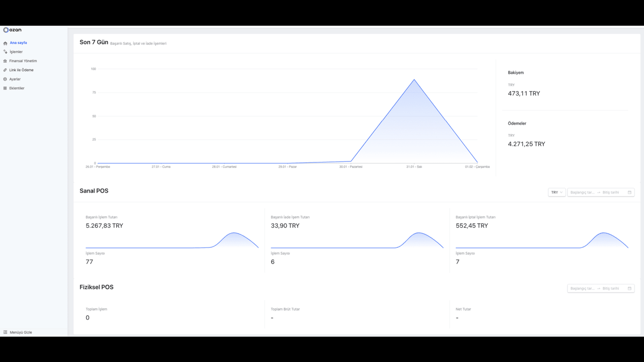Click the Toplam Brüt Tutar label
The height and width of the screenshot is (362, 644).
pyautogui.click(x=285, y=309)
